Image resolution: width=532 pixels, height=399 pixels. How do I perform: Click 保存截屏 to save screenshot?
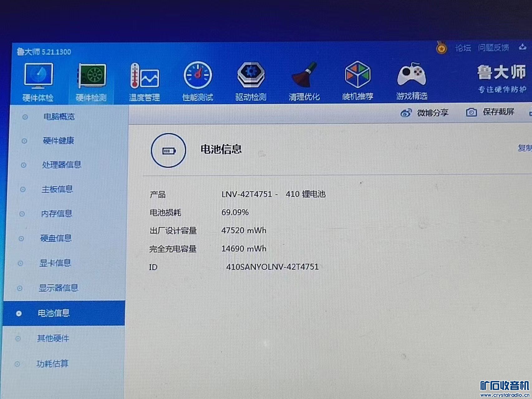click(x=498, y=112)
